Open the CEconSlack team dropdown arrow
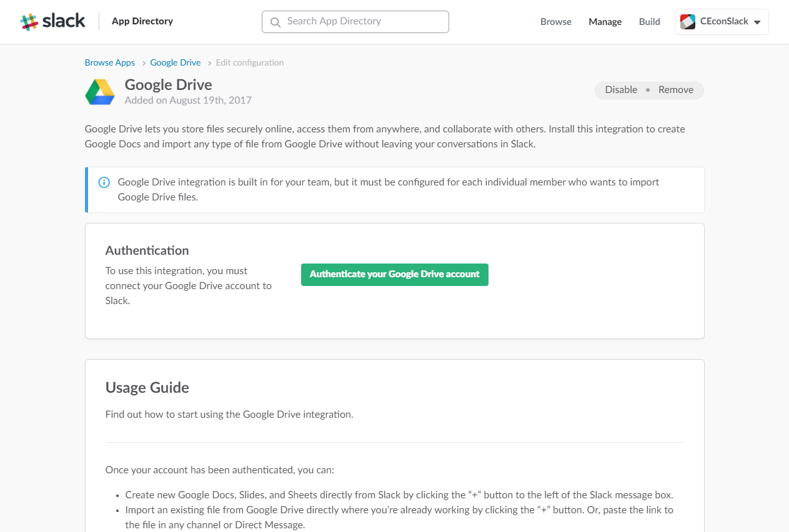Viewport: 789px width, 532px height. click(757, 22)
